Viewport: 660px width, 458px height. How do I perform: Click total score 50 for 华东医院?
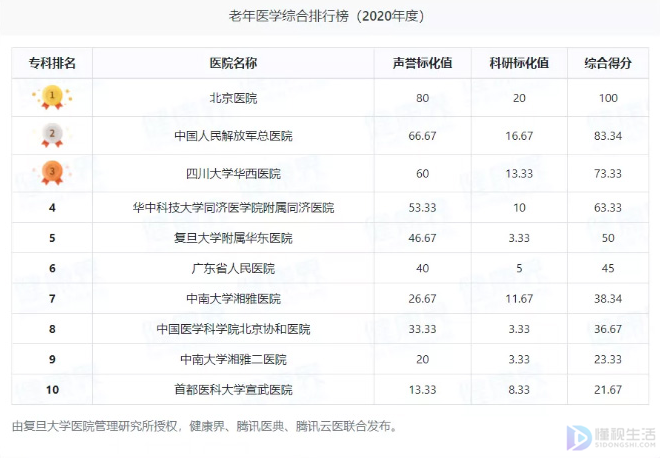pyautogui.click(x=608, y=238)
